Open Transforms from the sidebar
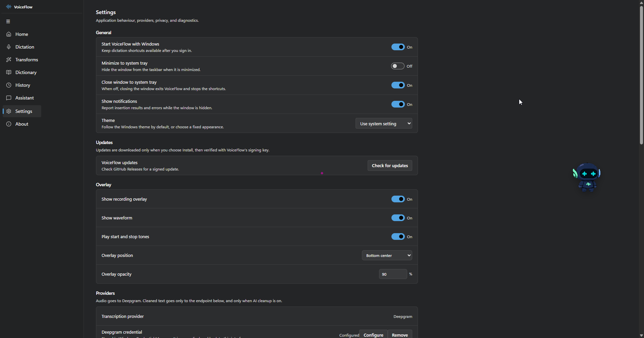 coord(22,60)
